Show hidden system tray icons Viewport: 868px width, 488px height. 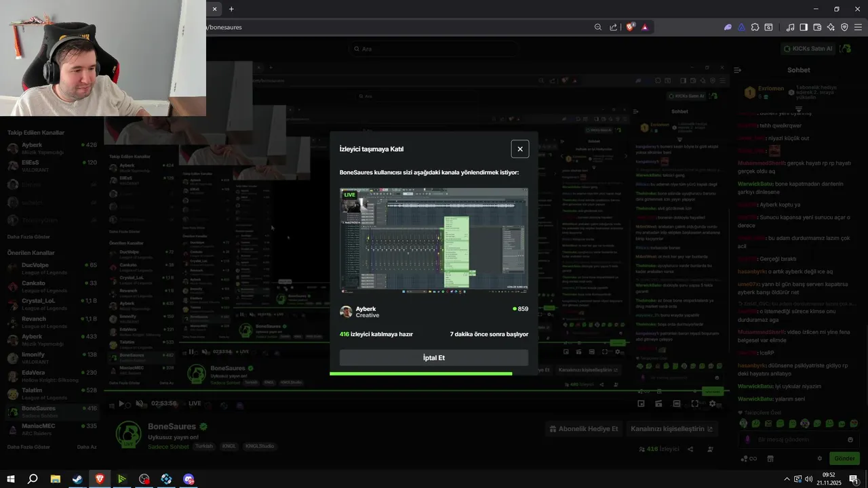point(787,479)
